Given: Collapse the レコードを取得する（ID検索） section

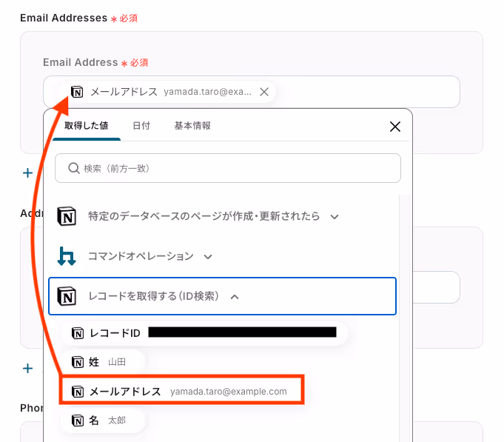Looking at the screenshot, I should pyautogui.click(x=235, y=297).
